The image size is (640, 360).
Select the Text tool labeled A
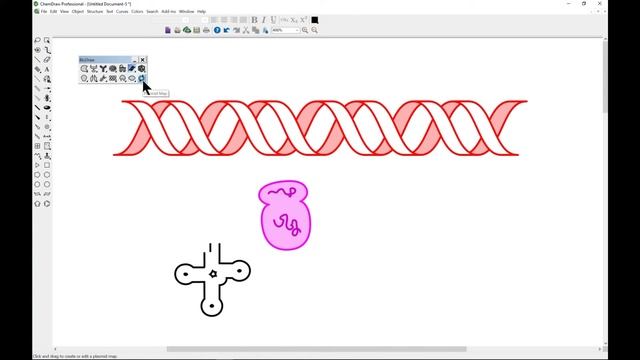[47, 69]
